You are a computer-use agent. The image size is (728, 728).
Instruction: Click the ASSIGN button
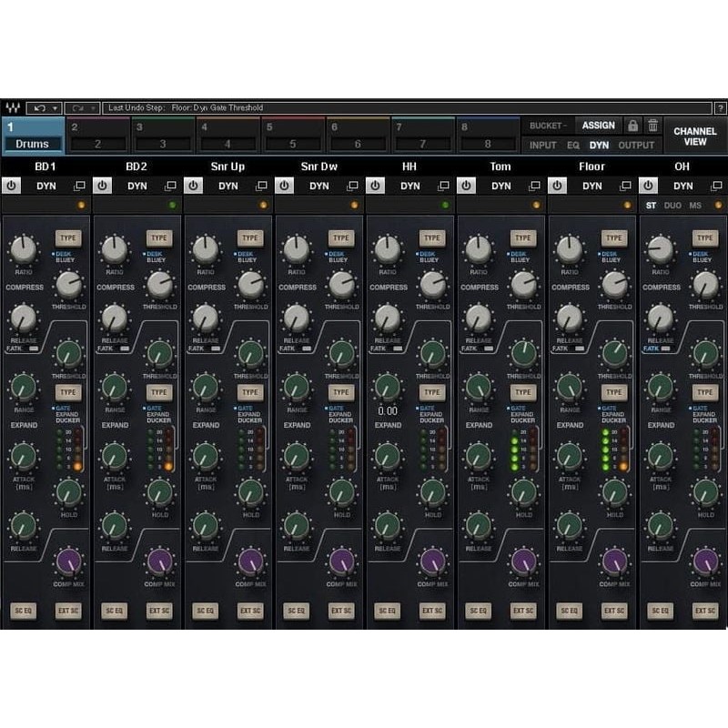click(x=600, y=125)
